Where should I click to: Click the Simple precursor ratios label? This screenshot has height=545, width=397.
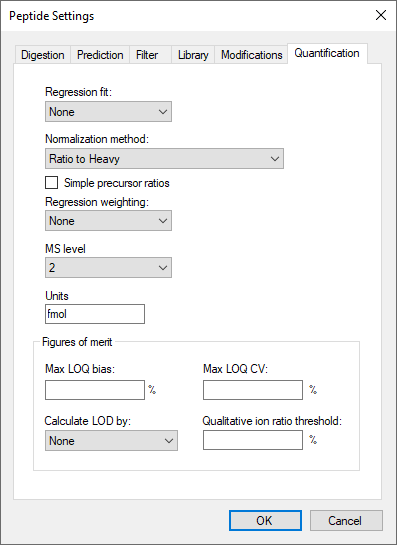[117, 183]
